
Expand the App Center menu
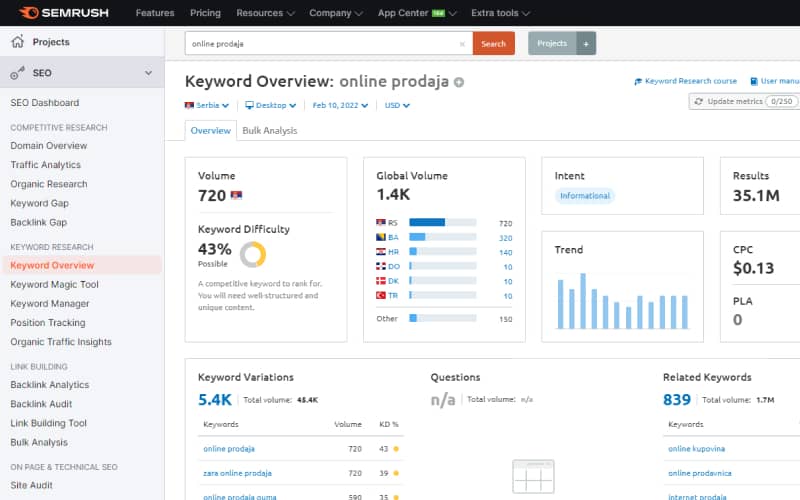(x=417, y=13)
